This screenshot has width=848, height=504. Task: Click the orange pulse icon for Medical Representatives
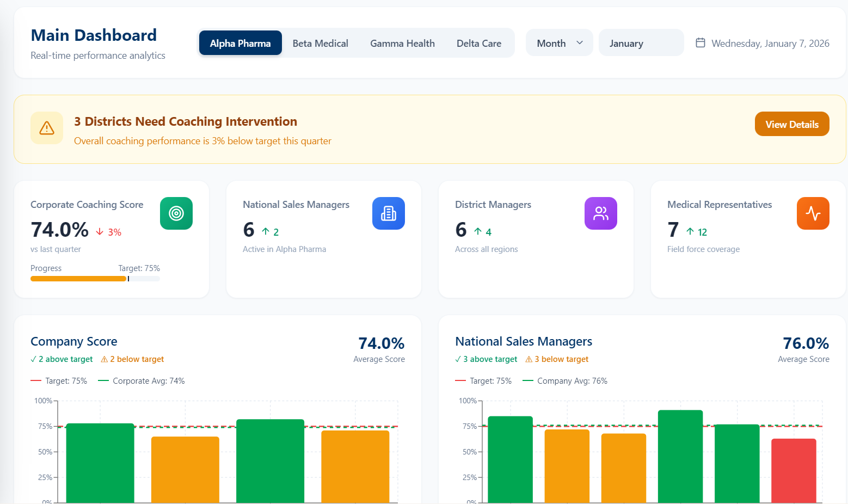pos(813,213)
